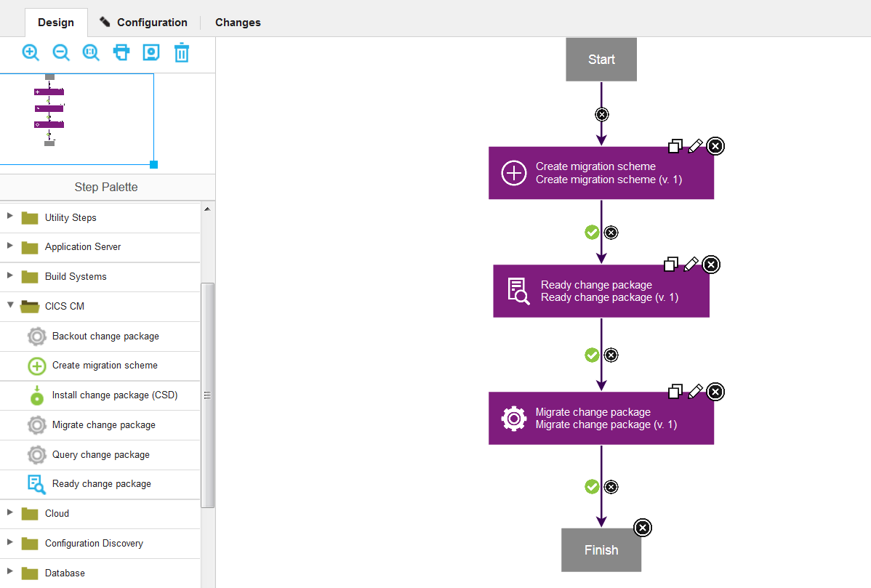The height and width of the screenshot is (588, 871).
Task: Copy the Ready change package step
Action: point(671,264)
